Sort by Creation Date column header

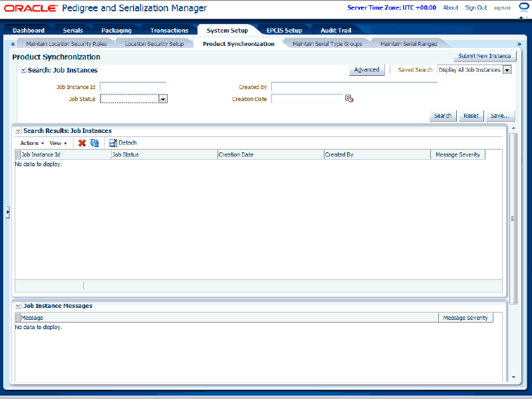(271, 154)
